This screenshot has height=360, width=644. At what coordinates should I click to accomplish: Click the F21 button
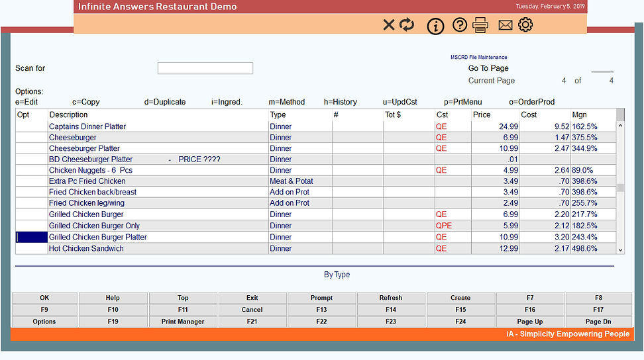click(x=252, y=322)
